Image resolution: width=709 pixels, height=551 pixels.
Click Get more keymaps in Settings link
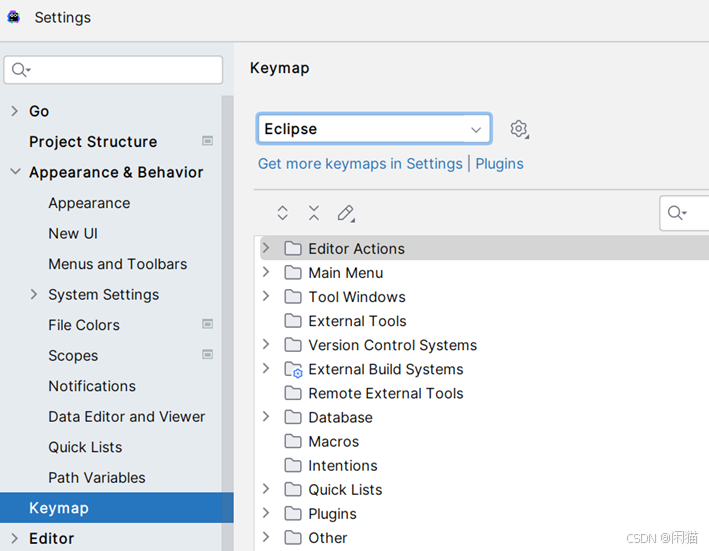tap(360, 164)
